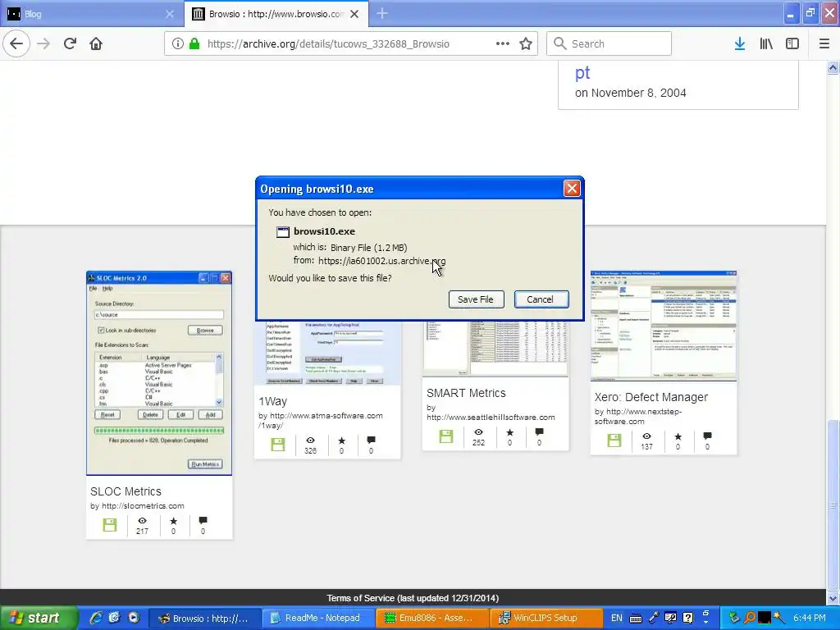Open the SLOC Metrics screenshot thumbnail
The image size is (840, 630).
(x=159, y=373)
